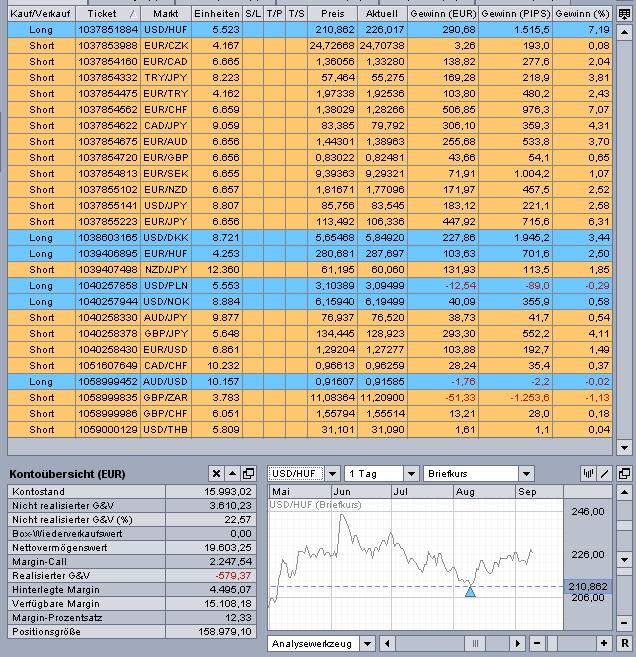Open table column settings icon beside Gewinn (%) header

coord(624,14)
